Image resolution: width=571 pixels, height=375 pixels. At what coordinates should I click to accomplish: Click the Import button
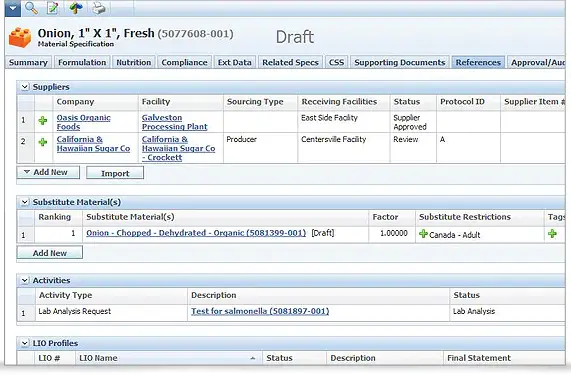[x=115, y=173]
